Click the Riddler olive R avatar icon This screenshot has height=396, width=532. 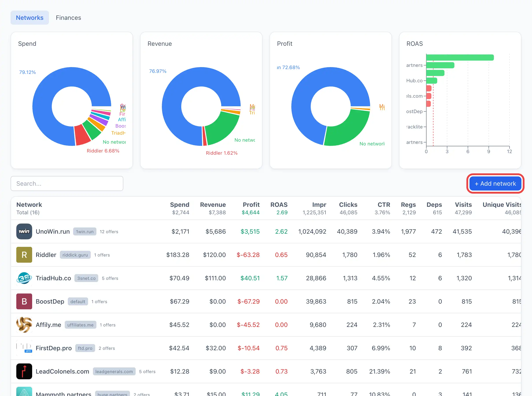24,255
